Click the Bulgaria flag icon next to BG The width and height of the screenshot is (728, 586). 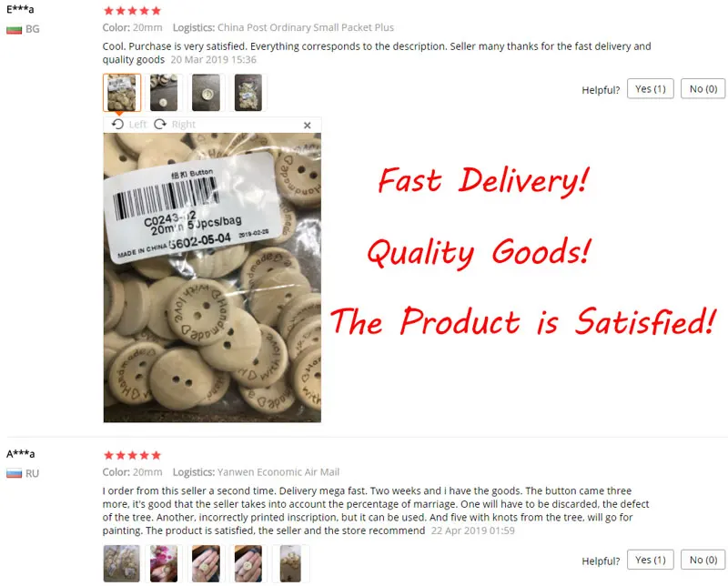[15, 30]
